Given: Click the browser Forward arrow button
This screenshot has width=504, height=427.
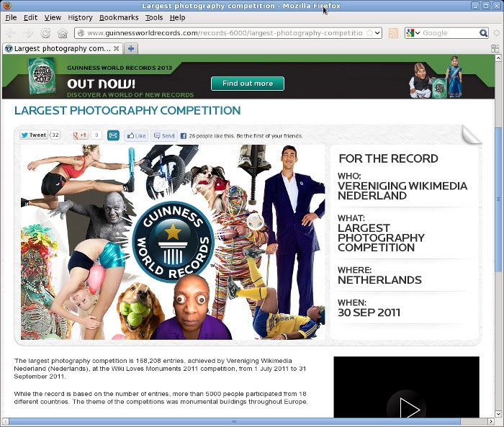Looking at the screenshot, I should [x=29, y=33].
